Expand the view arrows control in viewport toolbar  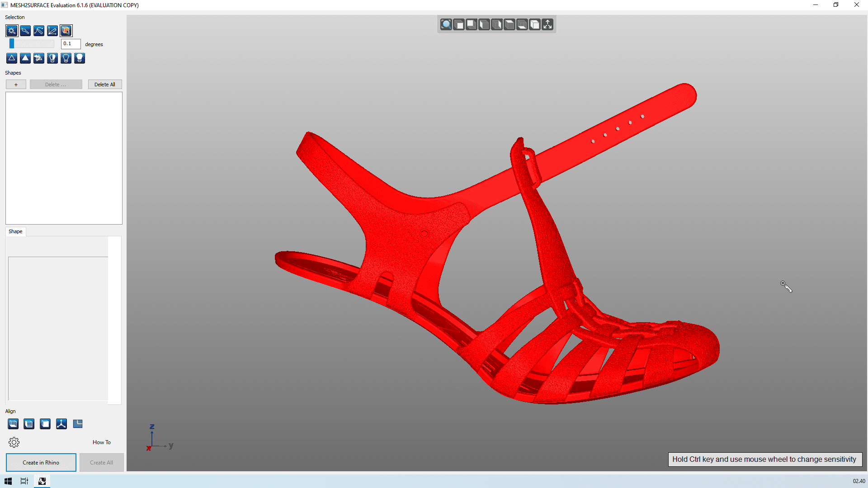click(547, 24)
